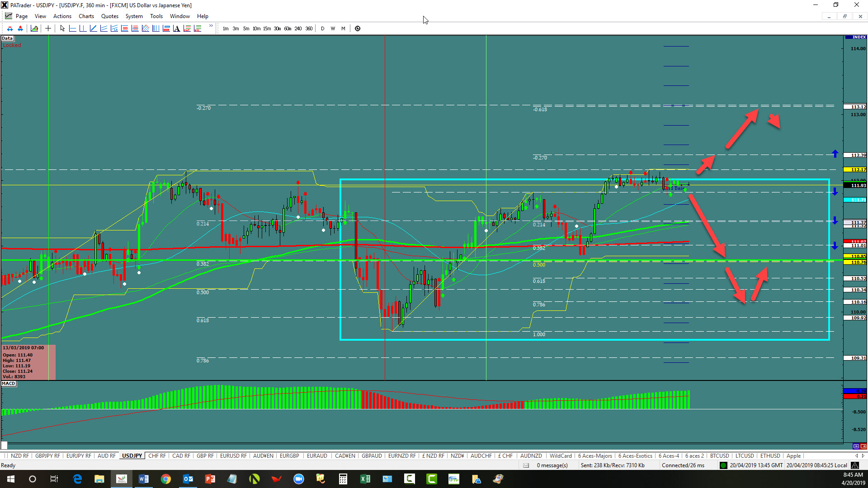868x488 pixels.
Task: Open the Tools menu
Action: click(x=156, y=16)
